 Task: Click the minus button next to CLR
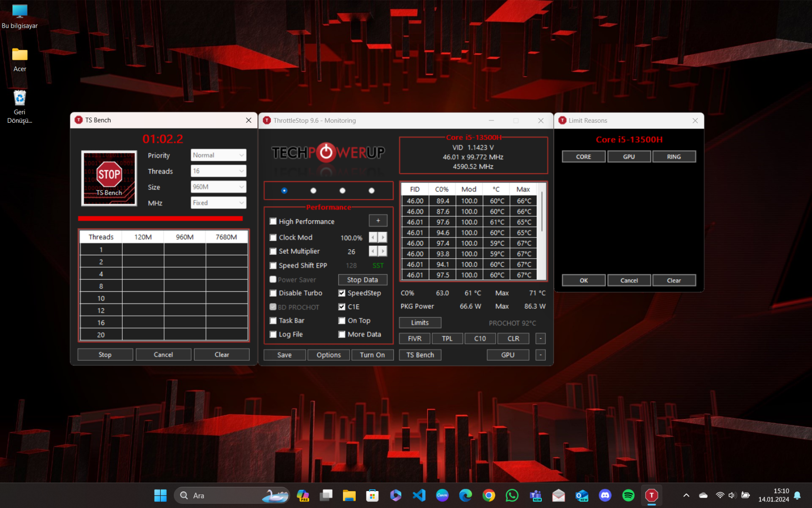coord(541,339)
